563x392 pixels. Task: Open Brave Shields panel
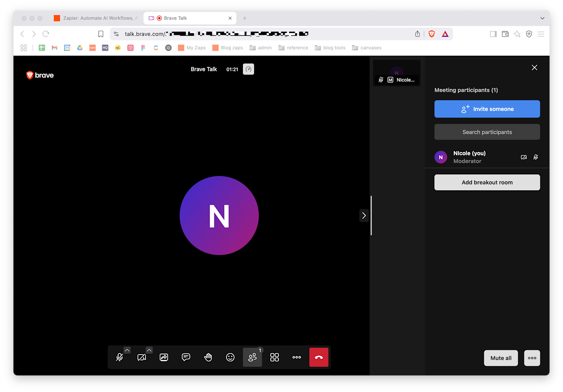tap(431, 34)
